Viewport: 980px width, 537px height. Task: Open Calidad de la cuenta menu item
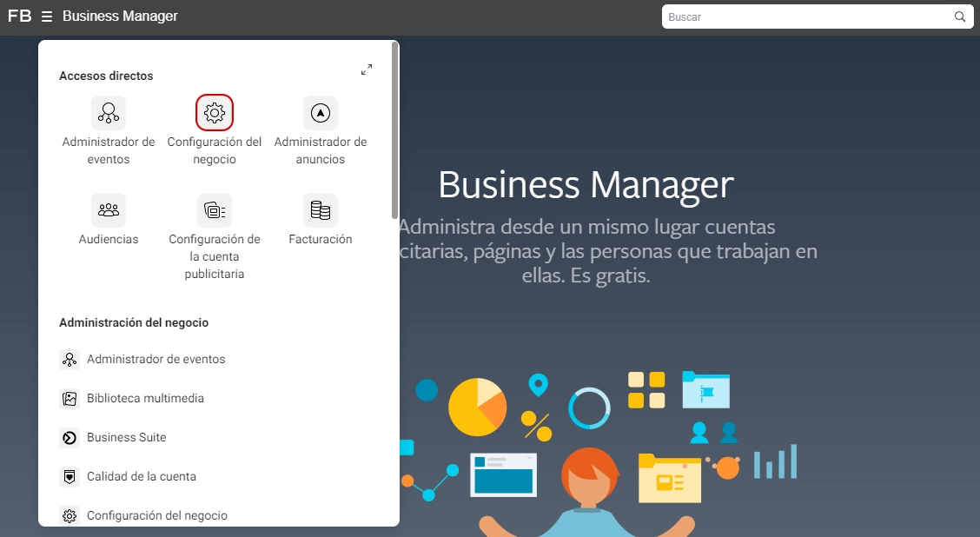coord(141,476)
